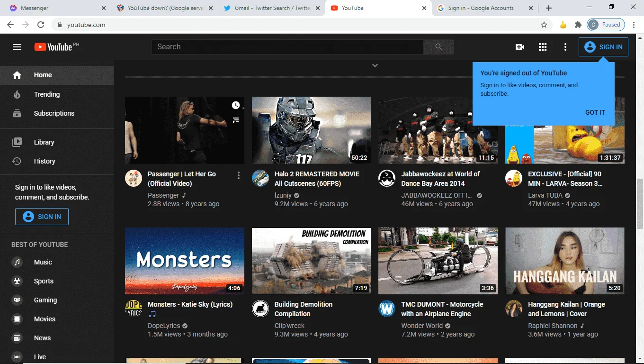This screenshot has height=364, width=644.
Task: Add Passenger video to queue icon
Action: [236, 120]
